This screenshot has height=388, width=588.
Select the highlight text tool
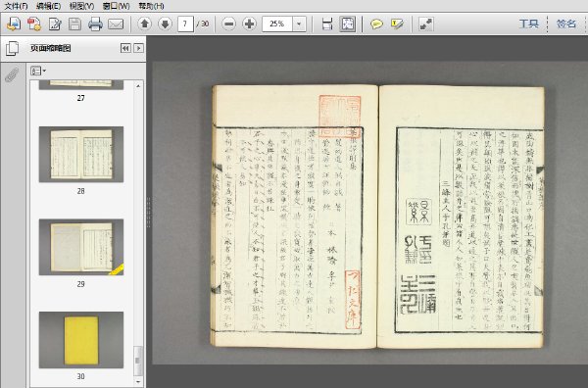tap(397, 24)
